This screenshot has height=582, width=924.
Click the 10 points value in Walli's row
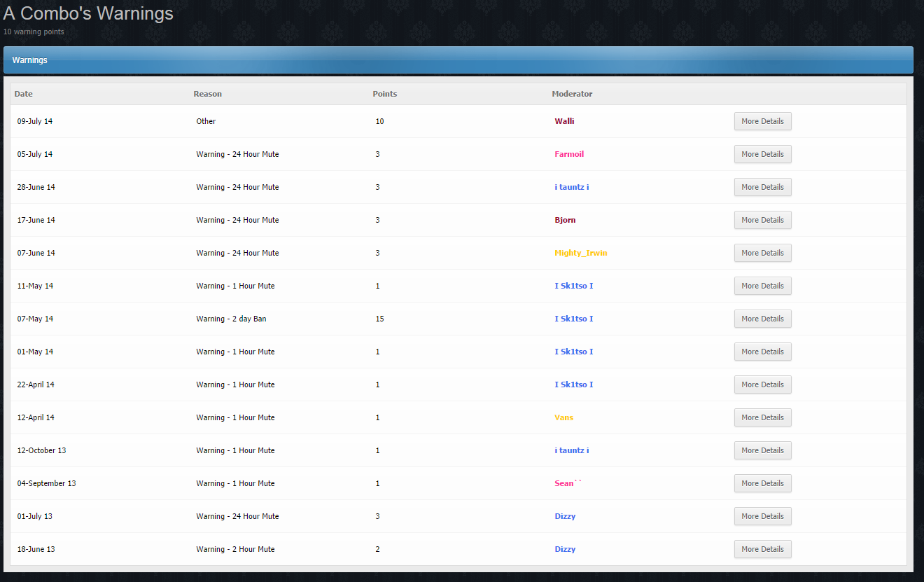pyautogui.click(x=379, y=121)
